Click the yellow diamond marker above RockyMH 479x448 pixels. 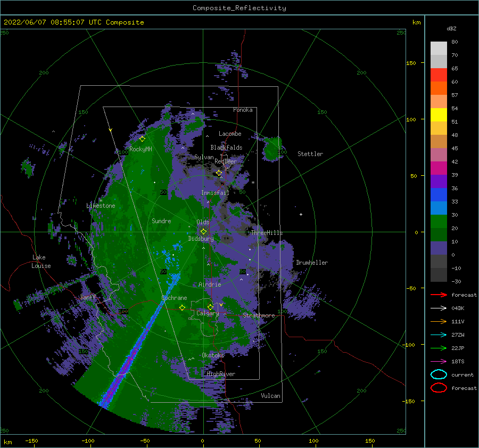tap(142, 139)
